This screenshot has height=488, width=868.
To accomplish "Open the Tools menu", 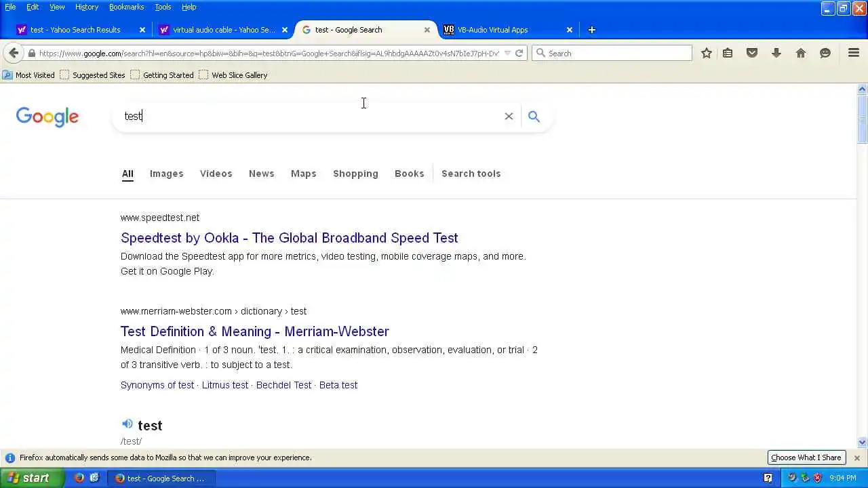I will (163, 7).
